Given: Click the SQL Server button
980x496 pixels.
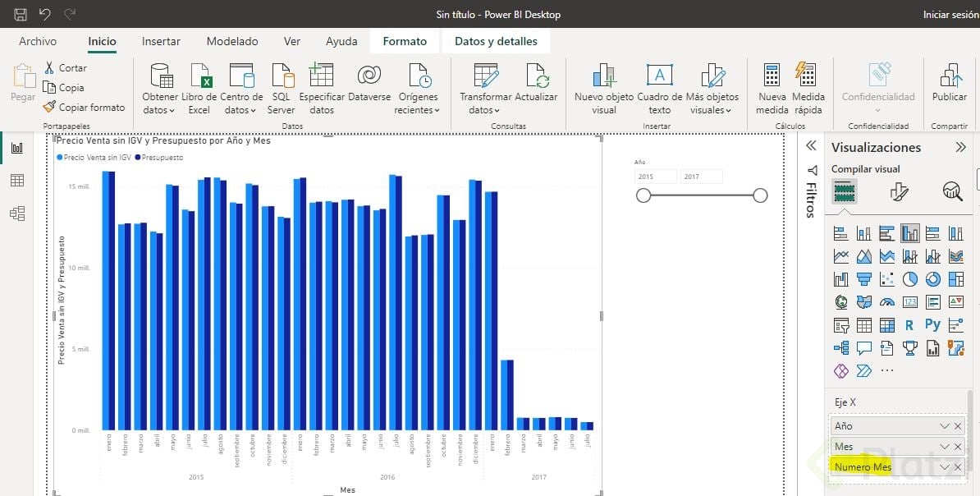Looking at the screenshot, I should click(x=282, y=88).
